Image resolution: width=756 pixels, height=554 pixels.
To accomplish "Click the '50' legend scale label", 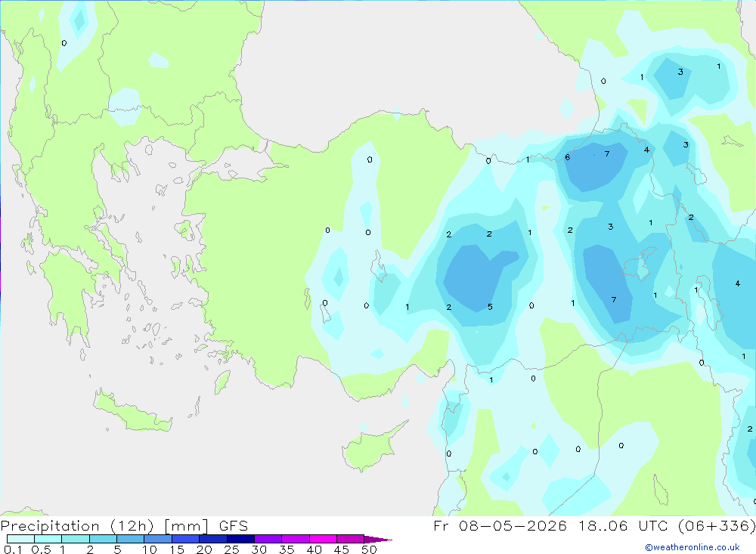I will tap(370, 549).
